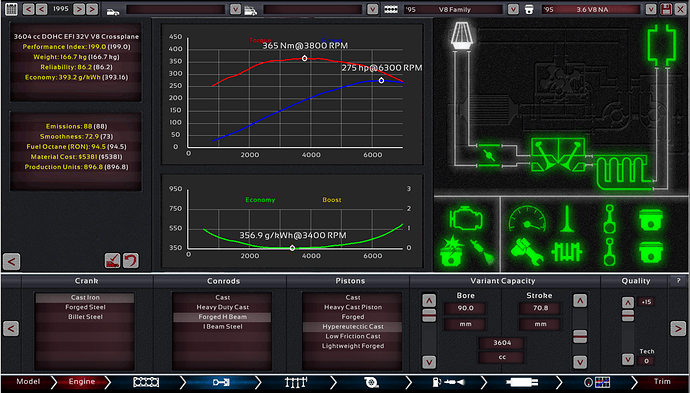Click the Quality help question mark button
Image resolution: width=690 pixels, height=393 pixels.
(678, 281)
